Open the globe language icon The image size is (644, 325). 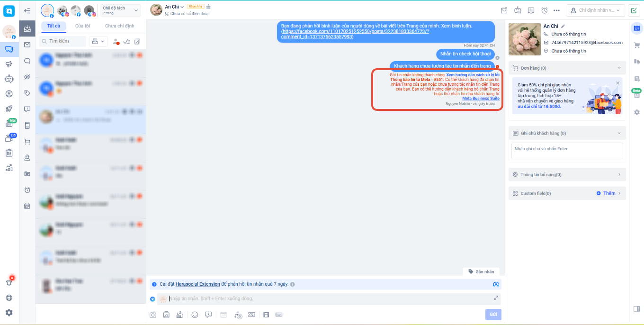[x=9, y=298]
